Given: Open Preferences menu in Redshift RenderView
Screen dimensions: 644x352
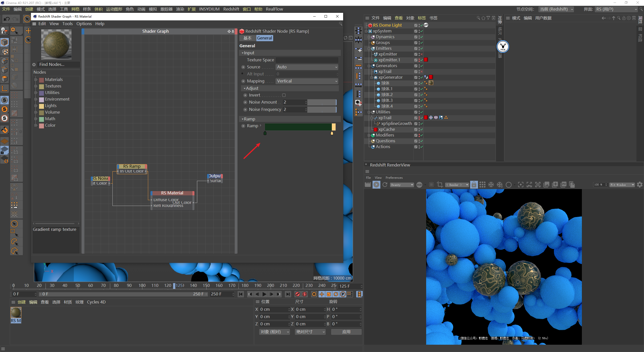Looking at the screenshot, I should tap(394, 178).
